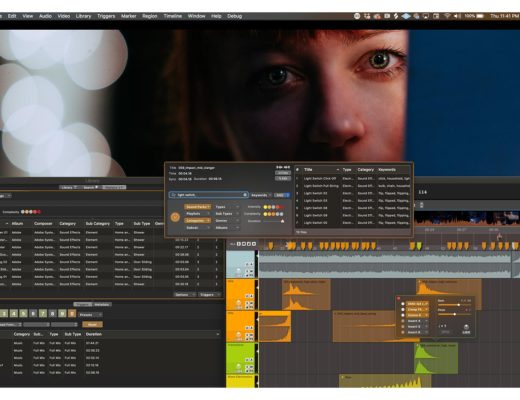This screenshot has height=400, width=520.
Task: Open the Timeline menu
Action: tap(173, 16)
